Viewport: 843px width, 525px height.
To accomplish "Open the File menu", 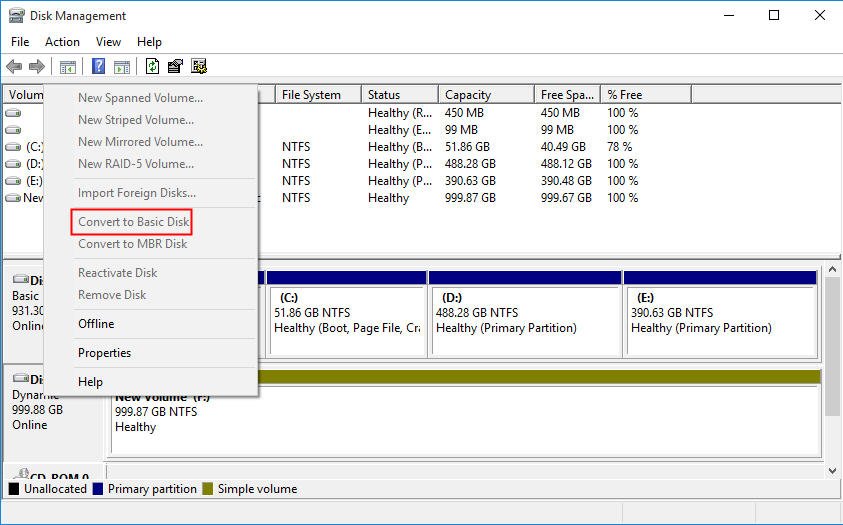I will (20, 42).
